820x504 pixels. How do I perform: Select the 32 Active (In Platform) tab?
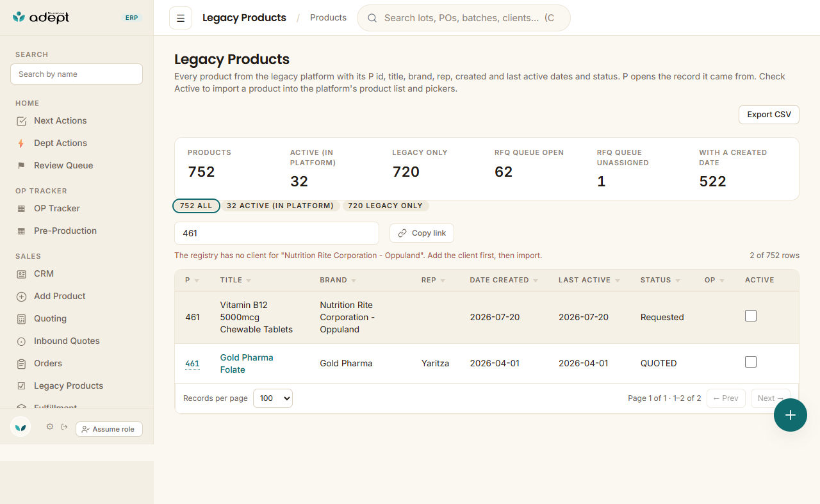pyautogui.click(x=280, y=206)
